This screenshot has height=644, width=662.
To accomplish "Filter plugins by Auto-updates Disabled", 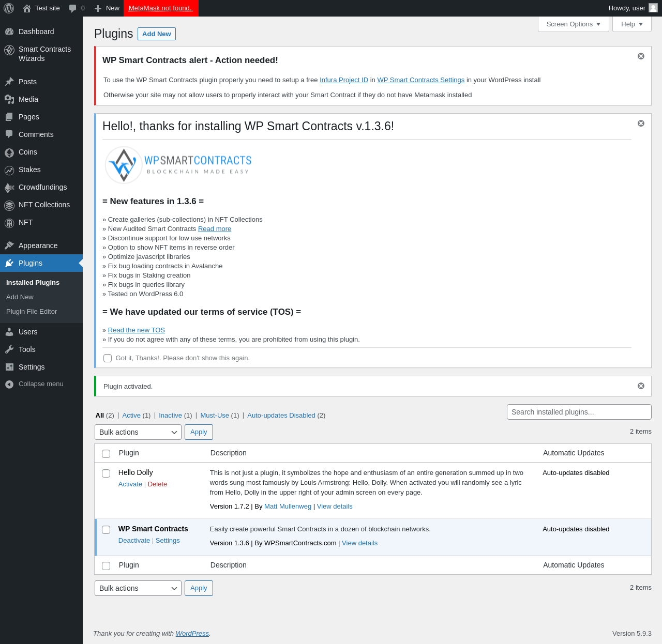I will tap(281, 416).
